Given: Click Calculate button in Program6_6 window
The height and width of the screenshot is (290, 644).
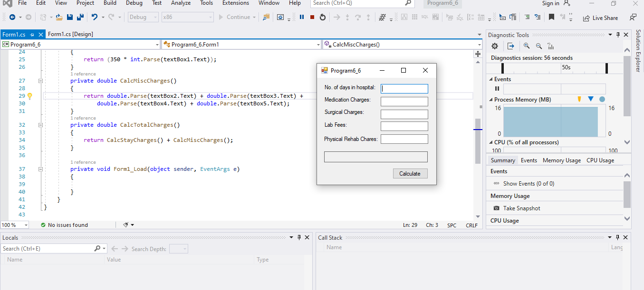Looking at the screenshot, I should coord(410,174).
